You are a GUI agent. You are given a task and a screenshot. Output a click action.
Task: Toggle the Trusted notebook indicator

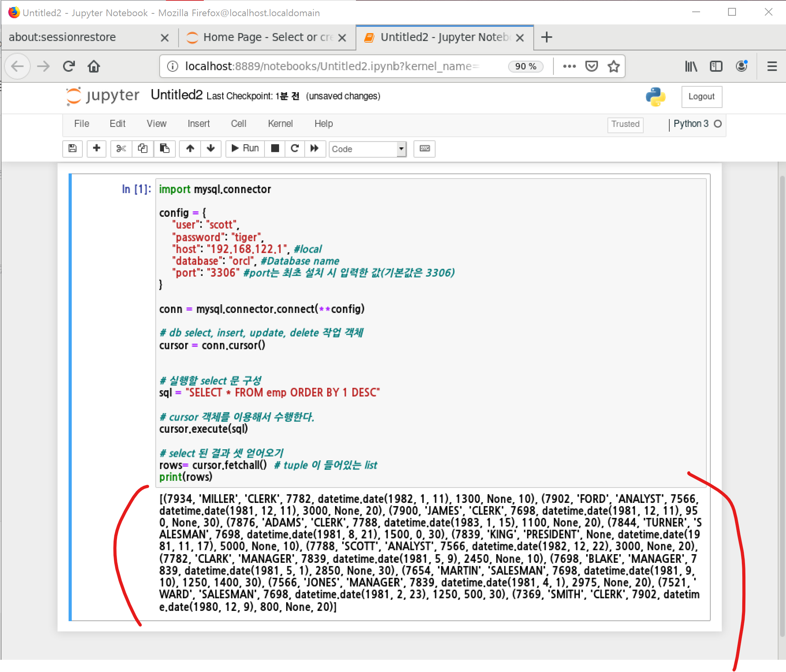click(x=625, y=124)
